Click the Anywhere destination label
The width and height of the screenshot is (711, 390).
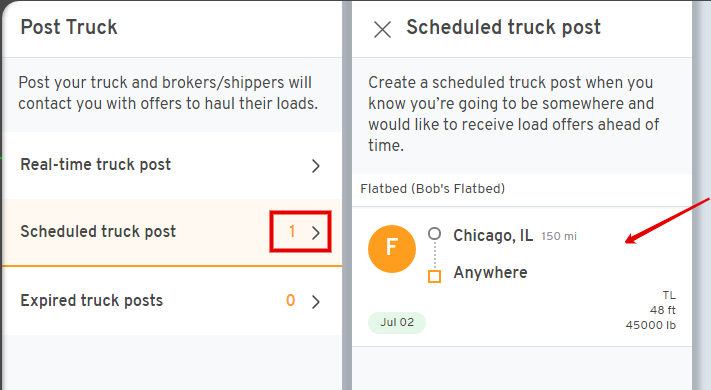click(491, 273)
